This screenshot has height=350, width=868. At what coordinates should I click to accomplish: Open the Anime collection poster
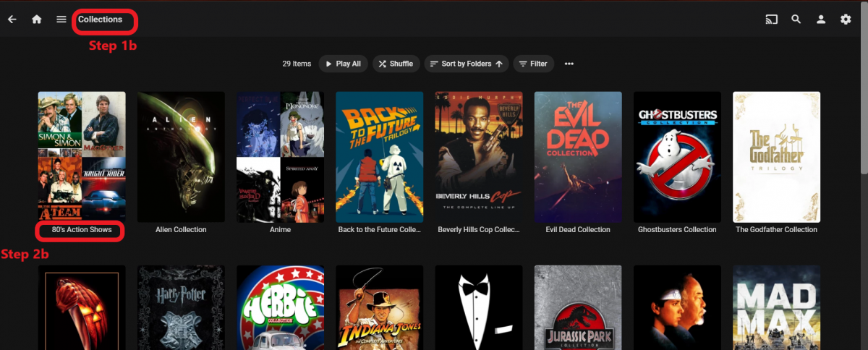tap(280, 157)
